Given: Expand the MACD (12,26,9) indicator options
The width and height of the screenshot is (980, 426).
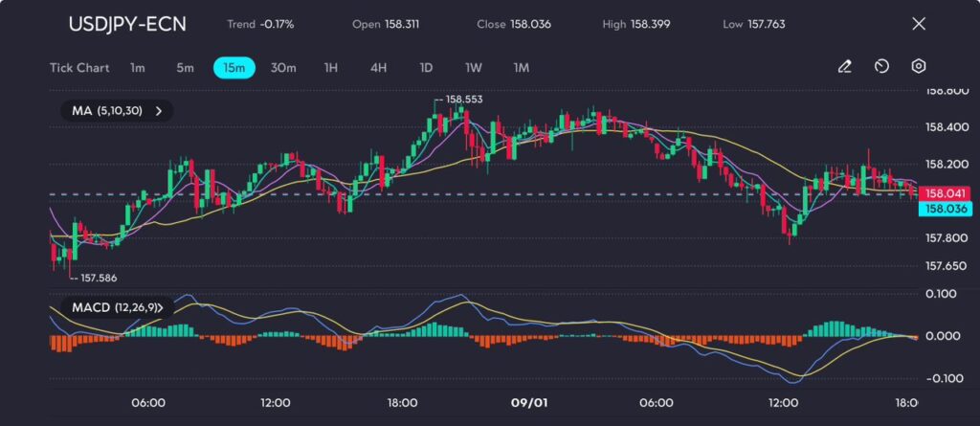Looking at the screenshot, I should (117, 307).
